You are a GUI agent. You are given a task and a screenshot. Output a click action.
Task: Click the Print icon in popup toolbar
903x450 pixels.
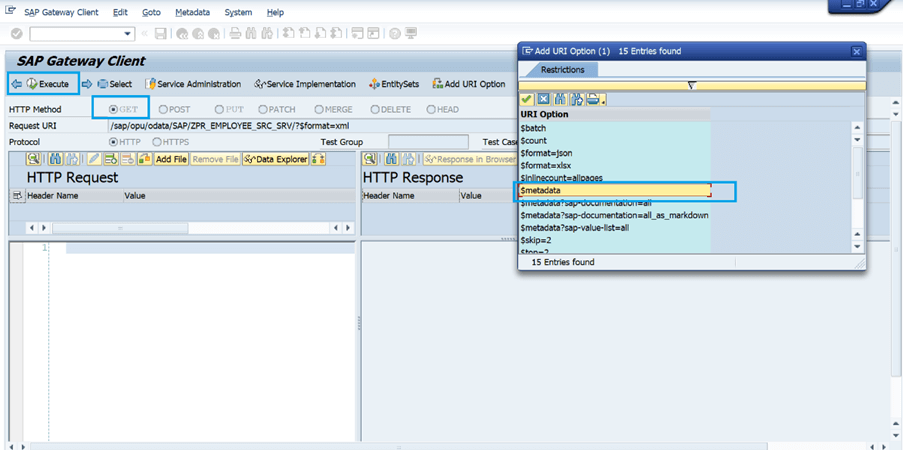coord(594,100)
